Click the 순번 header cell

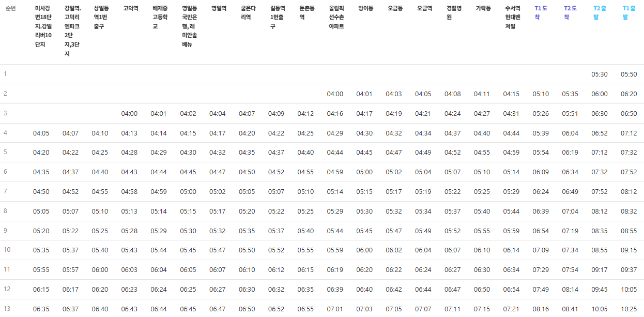click(x=16, y=7)
